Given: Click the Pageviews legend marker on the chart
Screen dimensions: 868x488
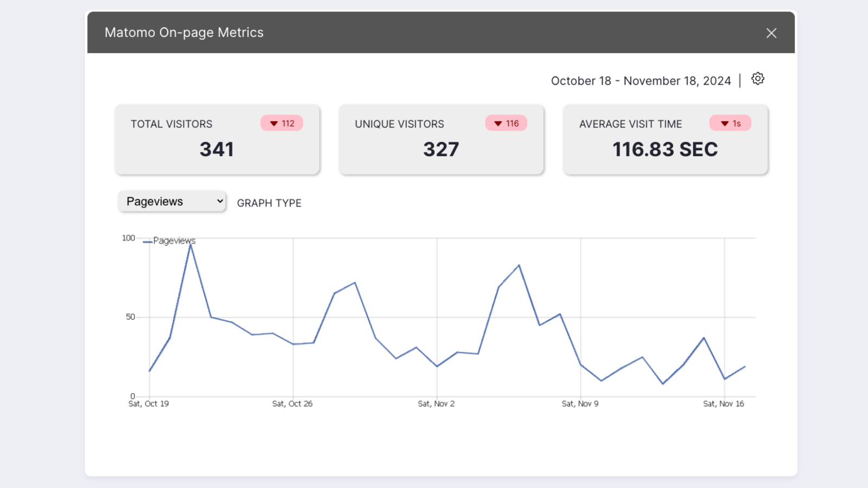Looking at the screenshot, I should 148,242.
